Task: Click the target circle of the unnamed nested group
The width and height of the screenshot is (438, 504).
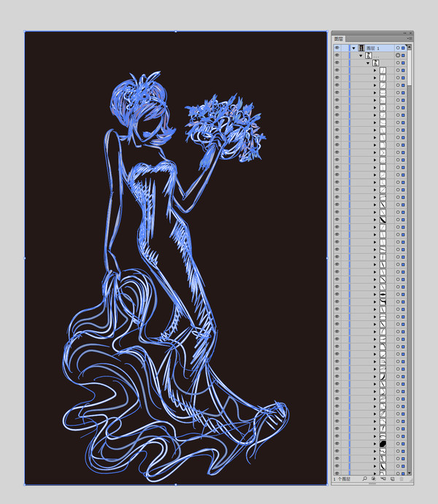Action: 398,63
